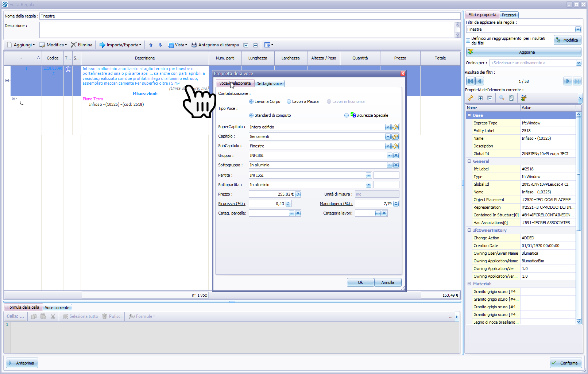The image size is (588, 374).
Task: Open the Capitolo dropdown list
Action: 387,136
